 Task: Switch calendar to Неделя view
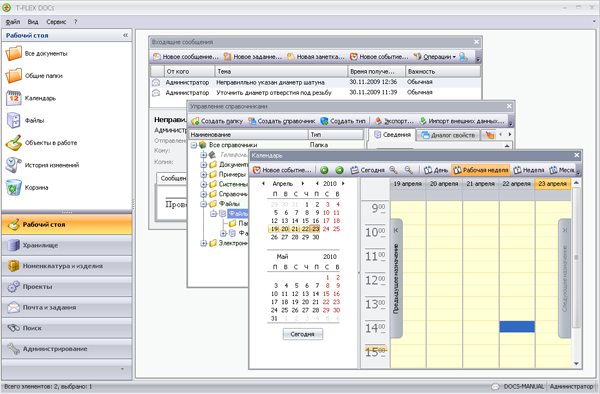click(x=528, y=170)
